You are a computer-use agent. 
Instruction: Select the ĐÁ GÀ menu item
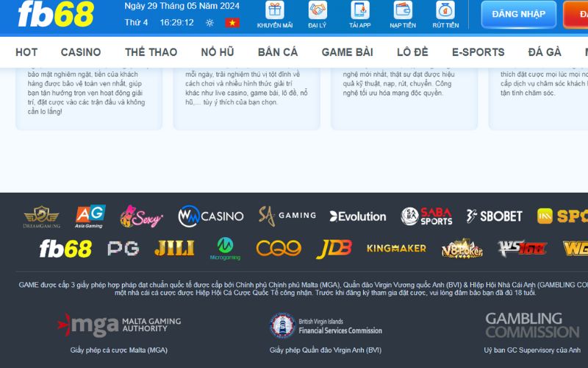pyautogui.click(x=545, y=52)
